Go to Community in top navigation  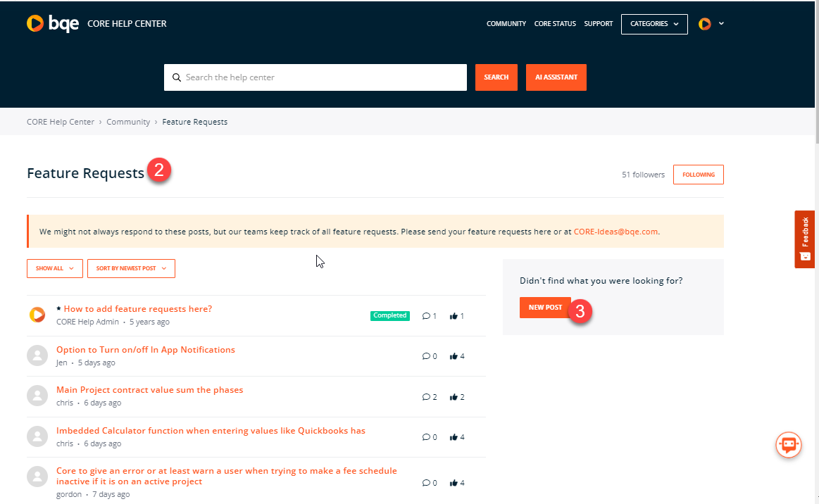coord(506,23)
